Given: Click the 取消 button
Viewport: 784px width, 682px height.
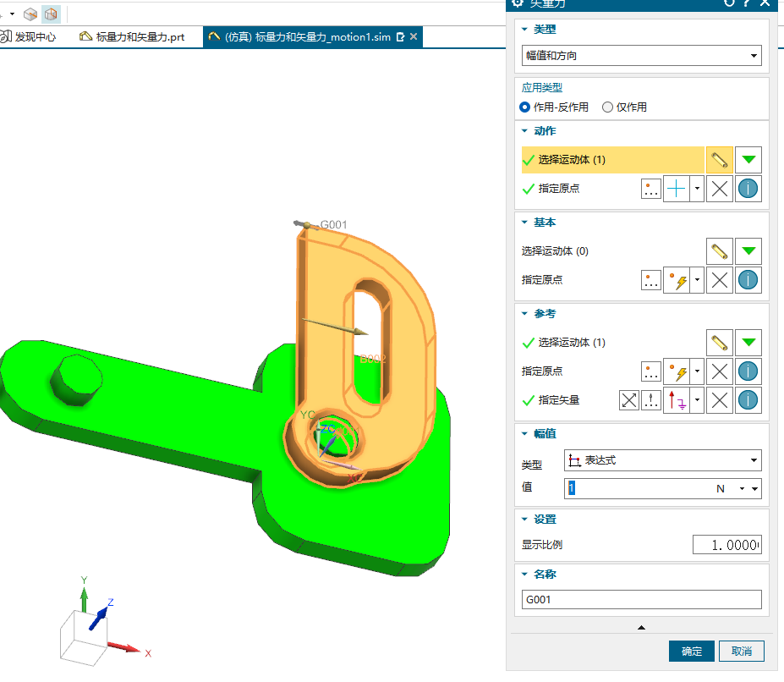Looking at the screenshot, I should (742, 651).
